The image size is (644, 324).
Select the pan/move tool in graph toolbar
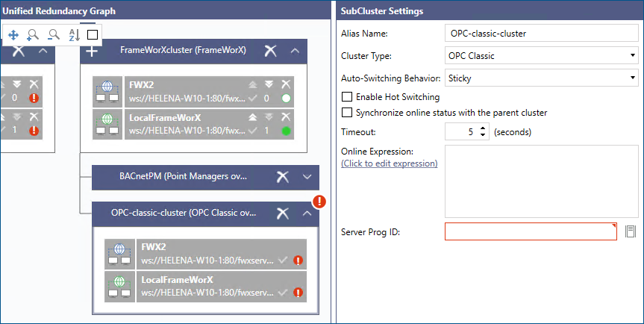[13, 34]
